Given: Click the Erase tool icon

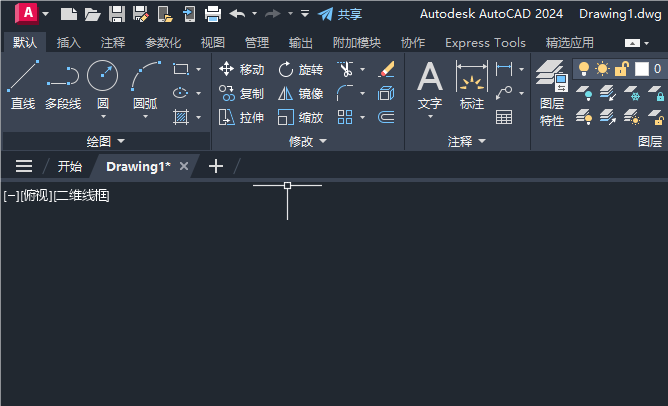Looking at the screenshot, I should coord(386,69).
